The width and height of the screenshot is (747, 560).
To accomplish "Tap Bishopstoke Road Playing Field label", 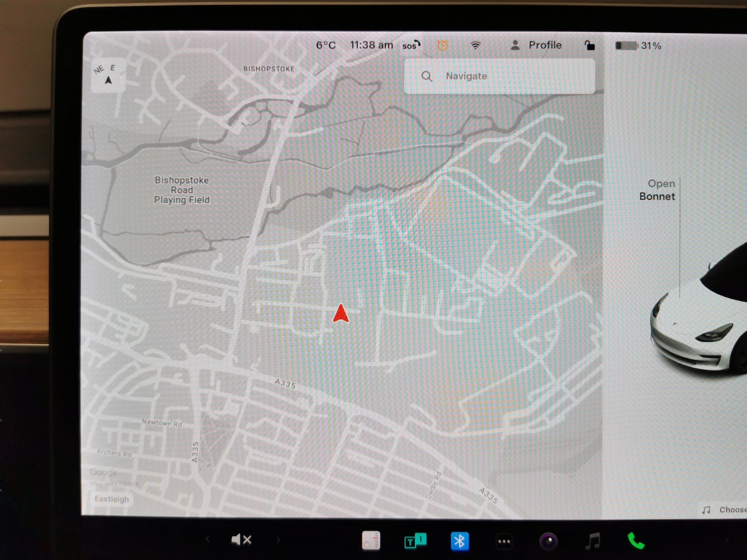I will tap(182, 190).
